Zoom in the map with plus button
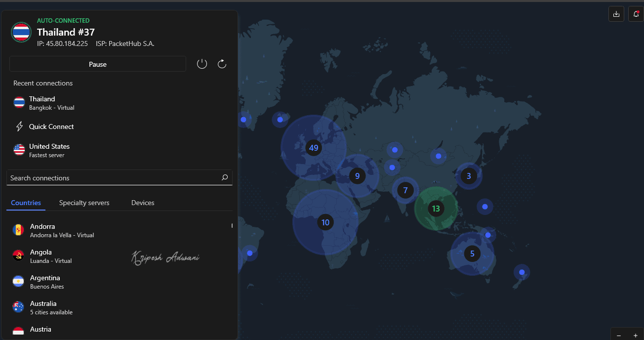The height and width of the screenshot is (340, 644). click(x=635, y=336)
